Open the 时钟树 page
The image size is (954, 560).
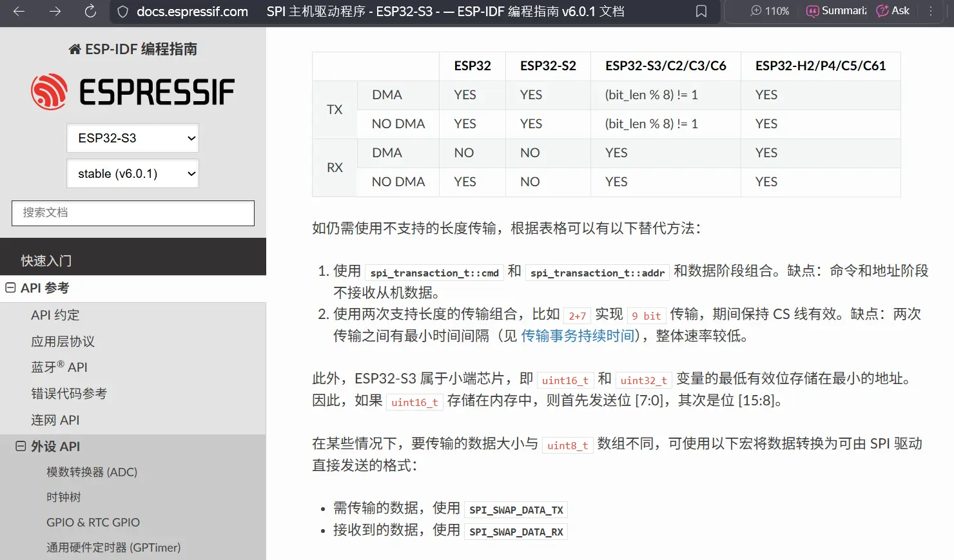click(64, 497)
